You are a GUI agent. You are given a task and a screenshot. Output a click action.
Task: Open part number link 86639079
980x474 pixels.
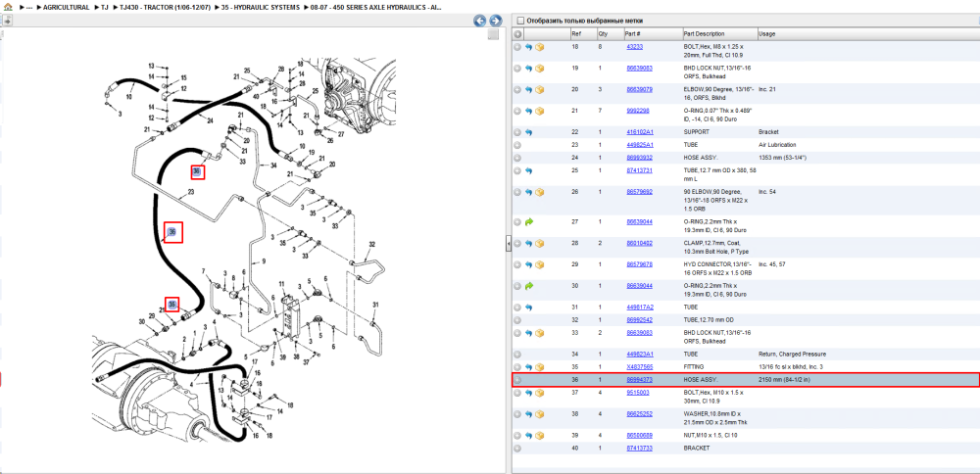tap(639, 89)
